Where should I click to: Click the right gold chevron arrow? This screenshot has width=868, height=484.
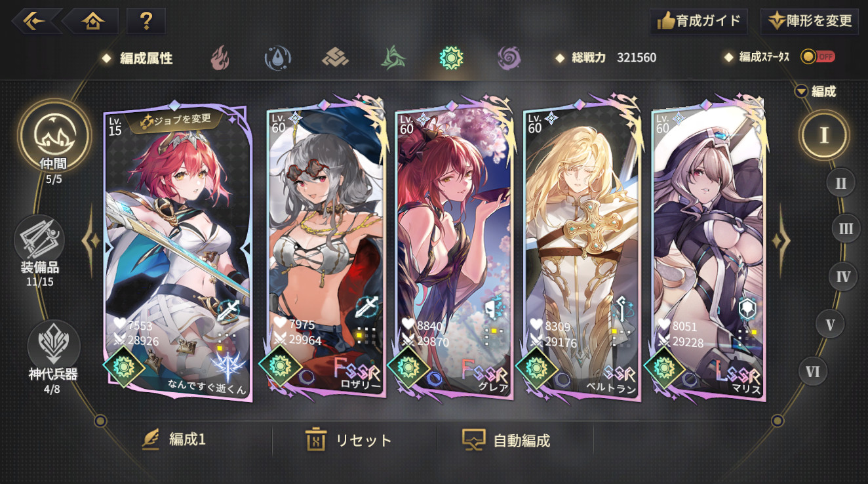pos(779,241)
